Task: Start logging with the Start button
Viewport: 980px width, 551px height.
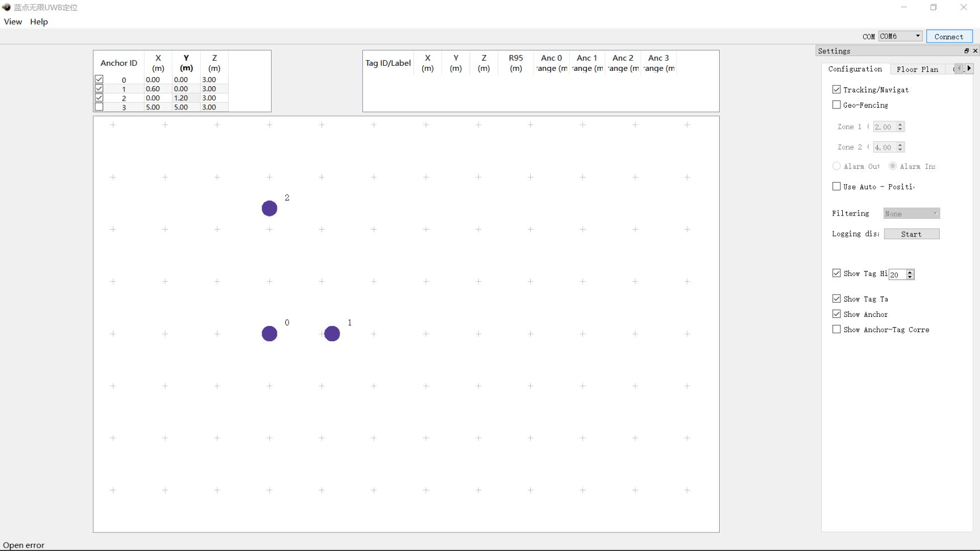Action: 911,234
